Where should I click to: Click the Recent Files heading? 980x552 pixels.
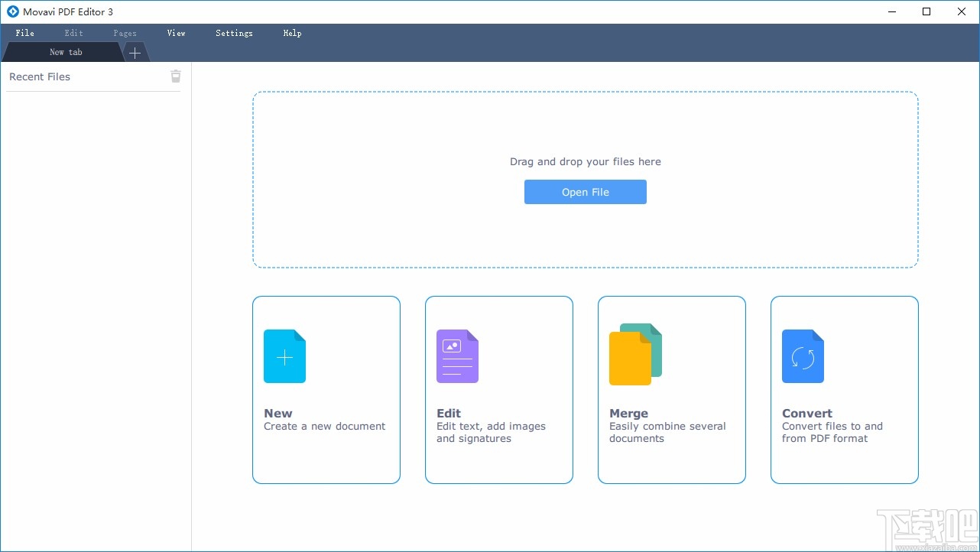40,76
